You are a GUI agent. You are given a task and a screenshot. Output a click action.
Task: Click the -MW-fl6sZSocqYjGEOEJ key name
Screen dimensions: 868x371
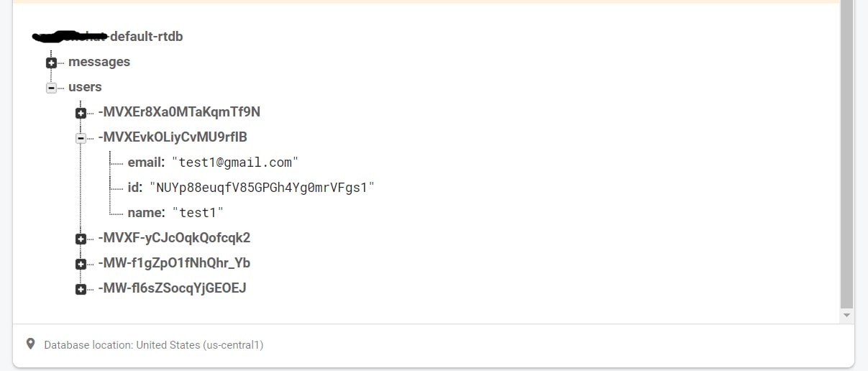(x=172, y=288)
